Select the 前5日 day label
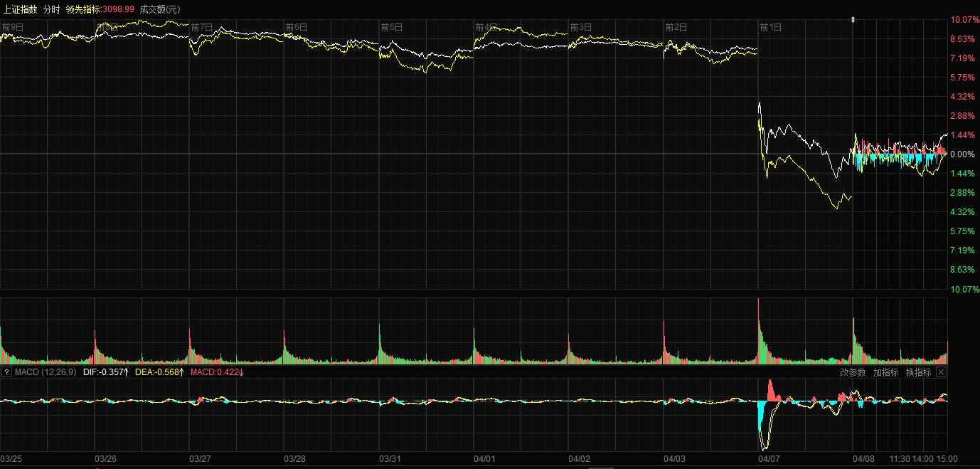The image size is (980, 469). [392, 27]
